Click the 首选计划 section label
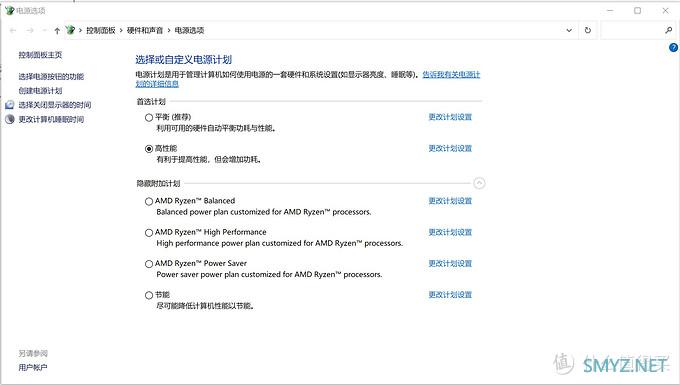 coord(151,101)
